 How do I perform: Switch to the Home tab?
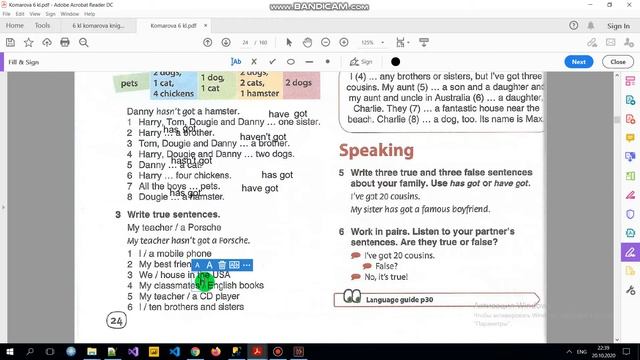click(15, 25)
